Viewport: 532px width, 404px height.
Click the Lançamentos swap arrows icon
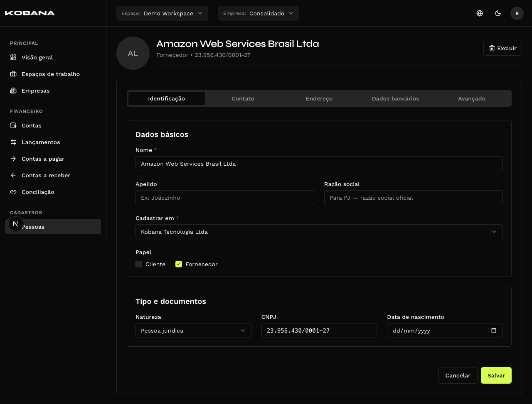click(13, 142)
